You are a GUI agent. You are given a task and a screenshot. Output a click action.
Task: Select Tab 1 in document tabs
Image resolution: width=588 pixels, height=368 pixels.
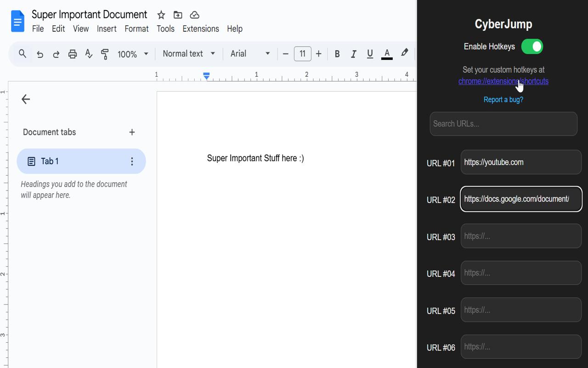coord(81,161)
